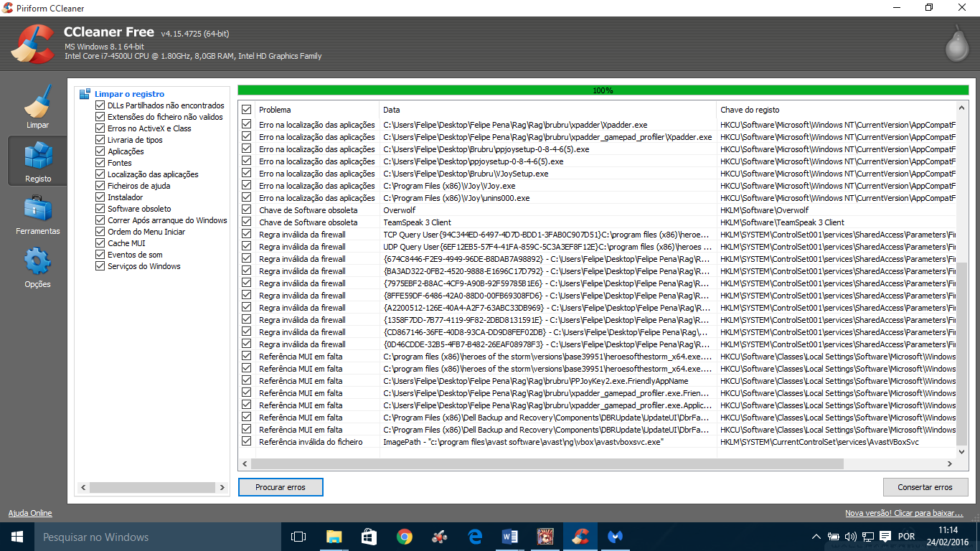
Task: Toggle Cache MUI checkbox
Action: point(100,243)
